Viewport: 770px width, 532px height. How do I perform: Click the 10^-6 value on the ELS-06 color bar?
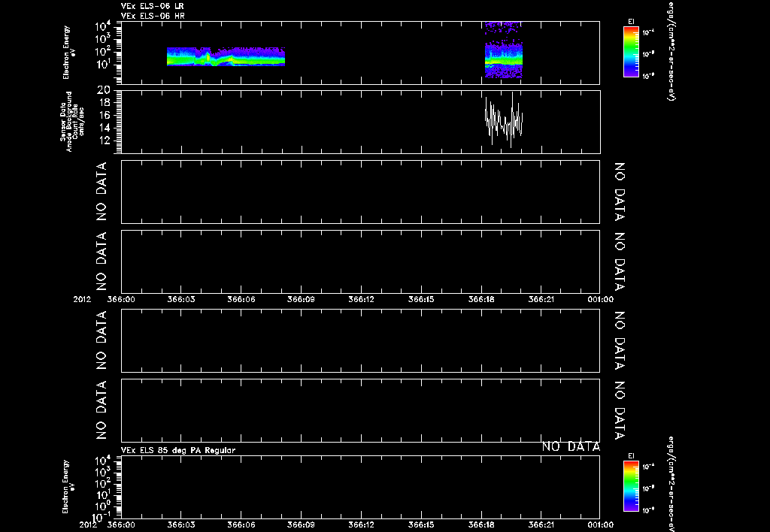(x=648, y=76)
